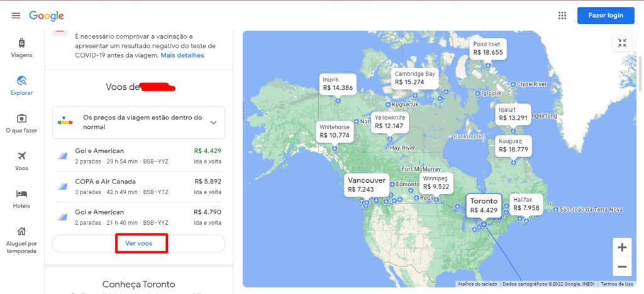The image size is (644, 294).
Task: Click the Yellowknife R$ 12.147 marker
Action: pos(390,122)
